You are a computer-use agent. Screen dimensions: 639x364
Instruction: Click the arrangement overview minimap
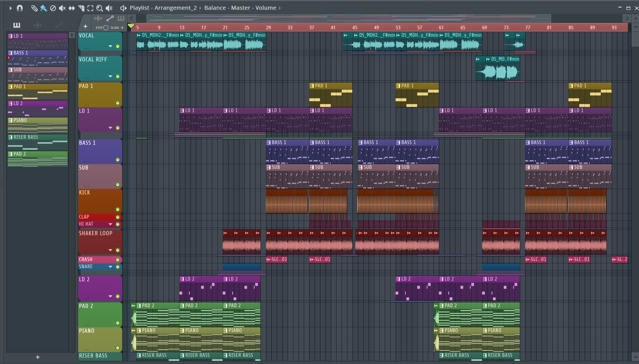point(349,18)
